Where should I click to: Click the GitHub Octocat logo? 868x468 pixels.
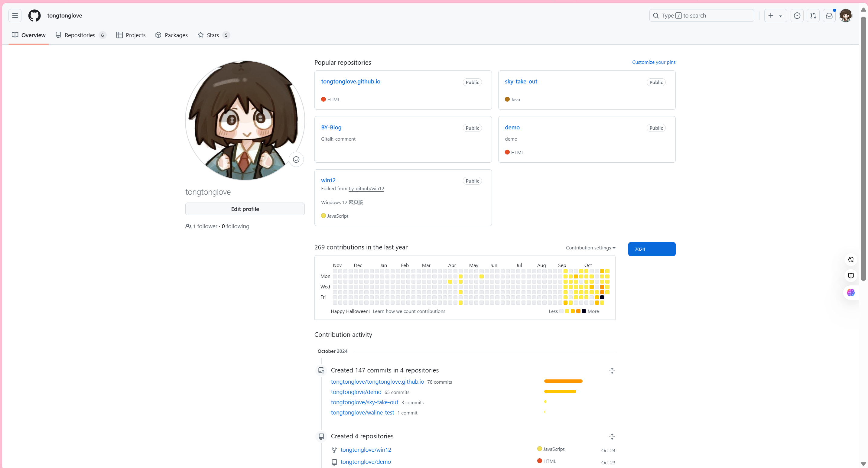pyautogui.click(x=34, y=15)
